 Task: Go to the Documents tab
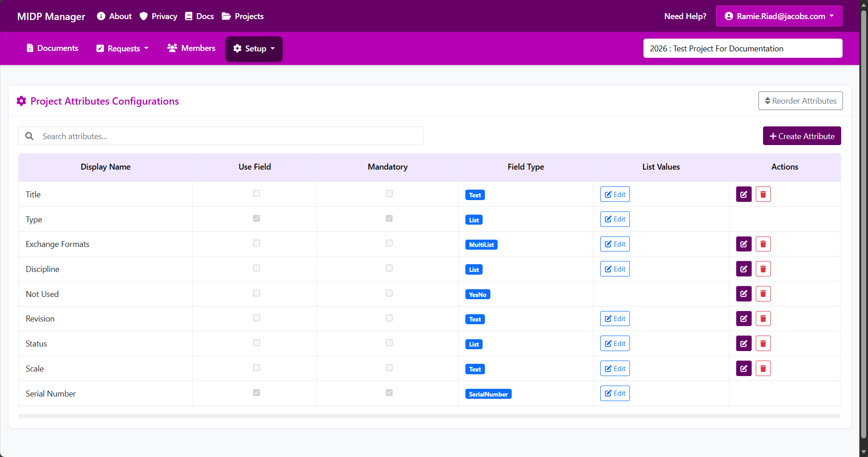(52, 48)
